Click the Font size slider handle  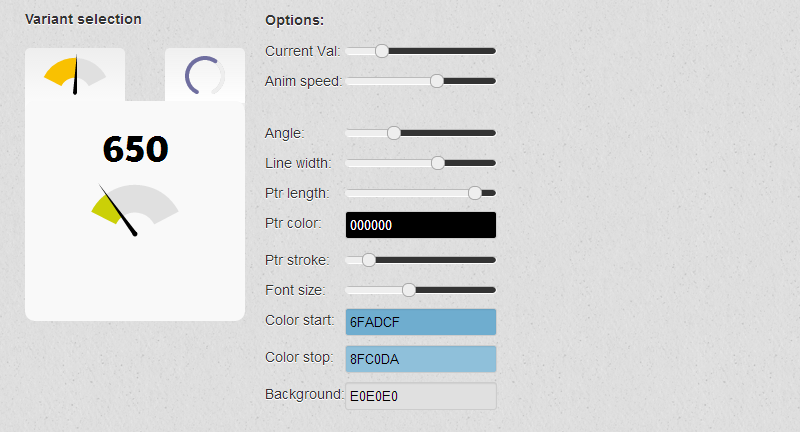point(409,289)
